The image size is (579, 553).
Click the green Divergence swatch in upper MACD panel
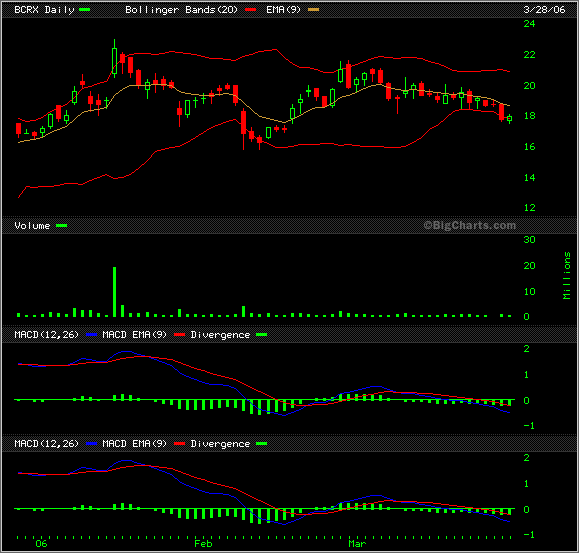tap(261, 335)
